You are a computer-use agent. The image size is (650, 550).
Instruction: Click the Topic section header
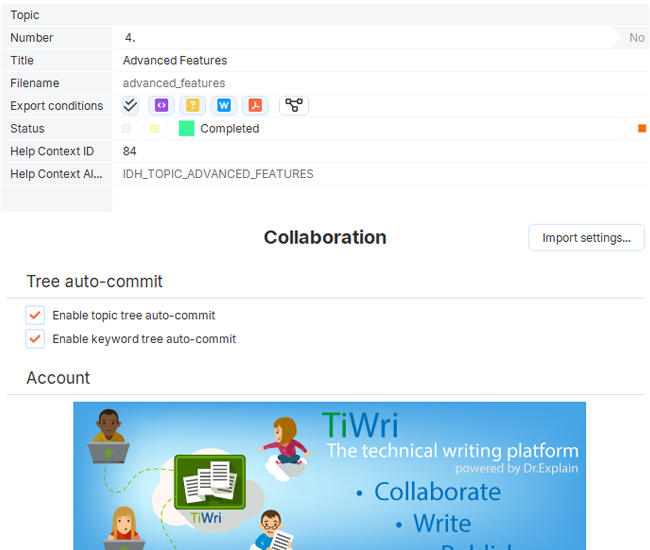325,15
